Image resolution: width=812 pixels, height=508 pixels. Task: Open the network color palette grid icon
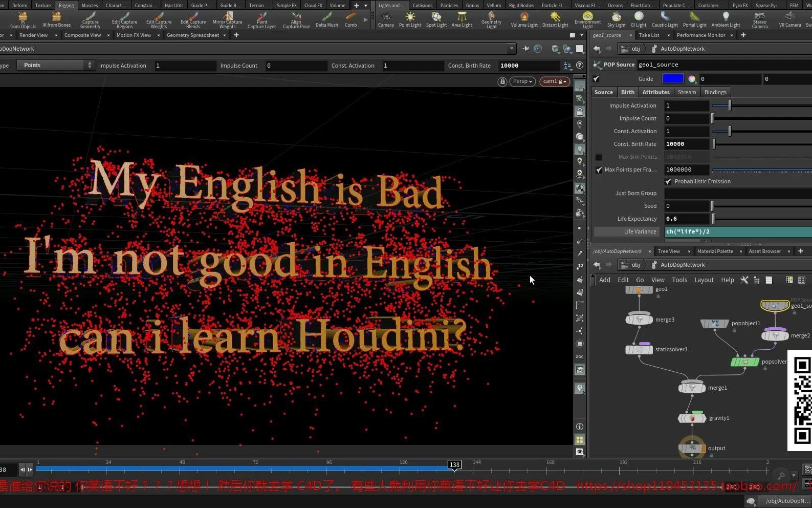pyautogui.click(x=789, y=280)
